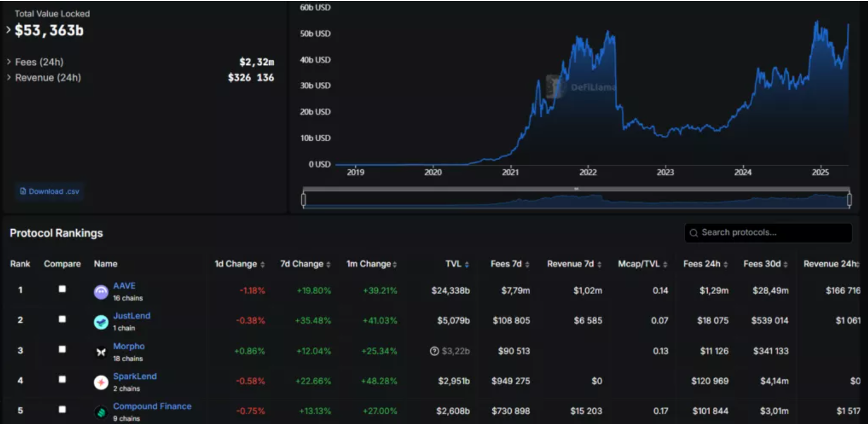
Task: Click SparkLend Fees 24h $120 969
Action: point(710,381)
